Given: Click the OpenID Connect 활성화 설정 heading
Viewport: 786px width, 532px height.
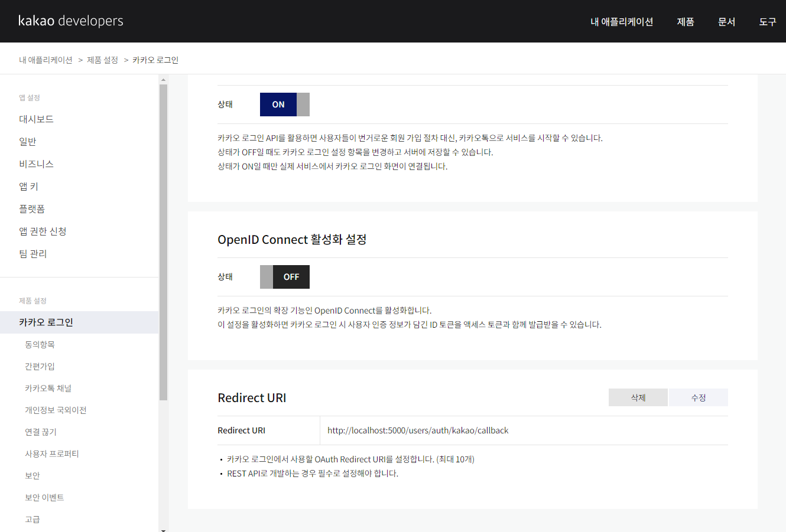Looking at the screenshot, I should 292,240.
